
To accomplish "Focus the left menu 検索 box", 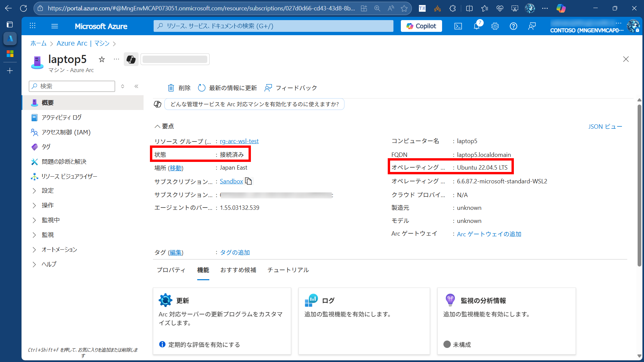I will [x=72, y=86].
